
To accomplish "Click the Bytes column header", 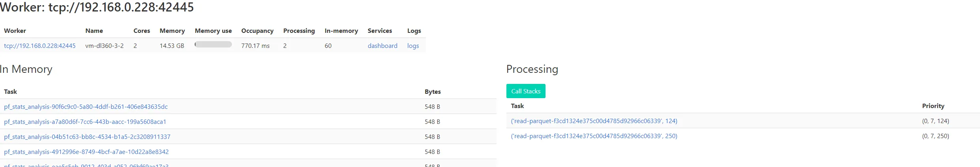I will pyautogui.click(x=433, y=92).
